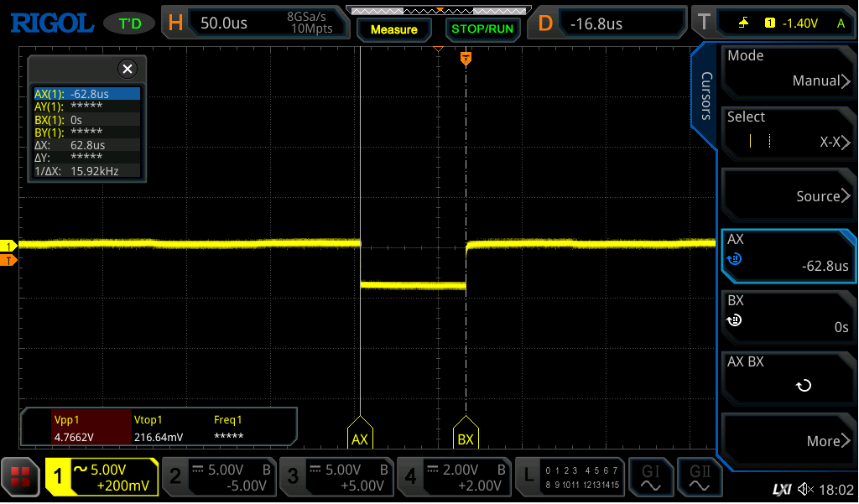This screenshot has height=504, width=859.
Task: Enable channel 2
Action: pos(220,477)
